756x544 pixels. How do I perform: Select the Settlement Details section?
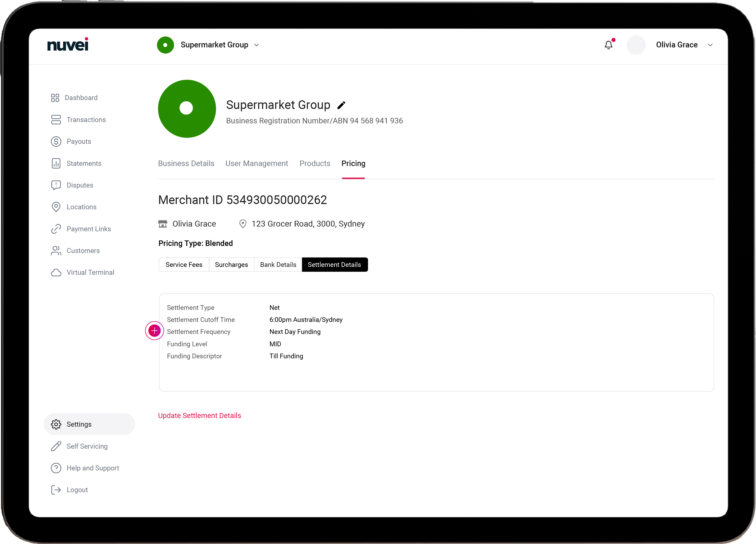click(335, 265)
